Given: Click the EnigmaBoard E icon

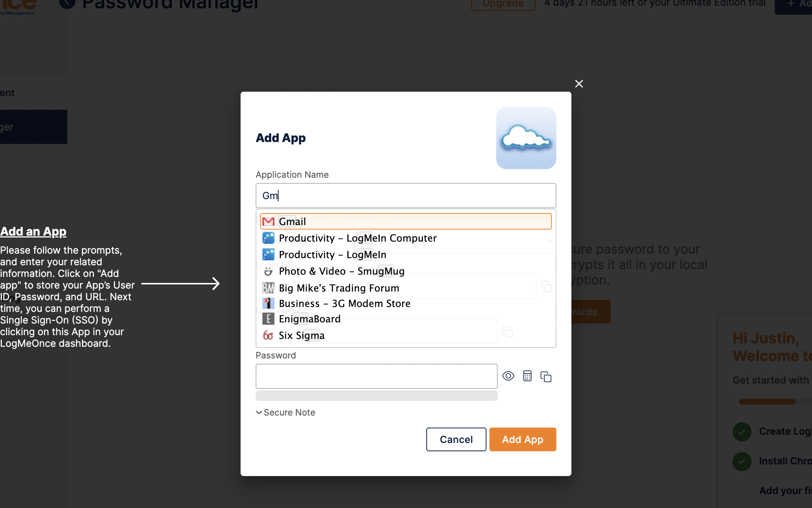Looking at the screenshot, I should [268, 319].
